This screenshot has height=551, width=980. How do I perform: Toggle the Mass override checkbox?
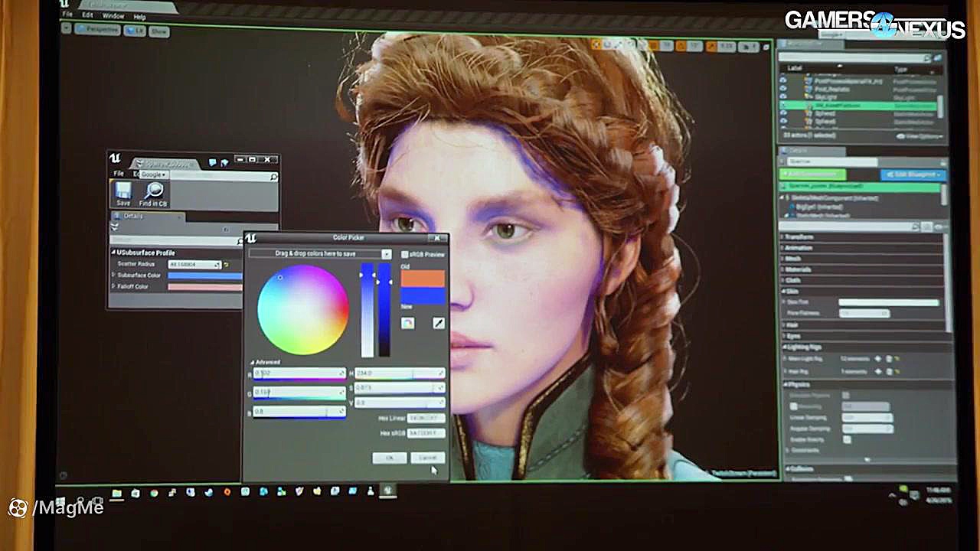tap(793, 406)
